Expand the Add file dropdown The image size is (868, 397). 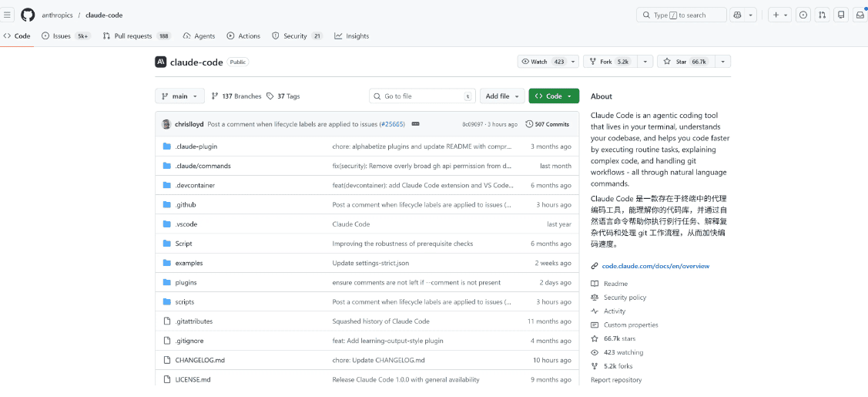coord(501,96)
